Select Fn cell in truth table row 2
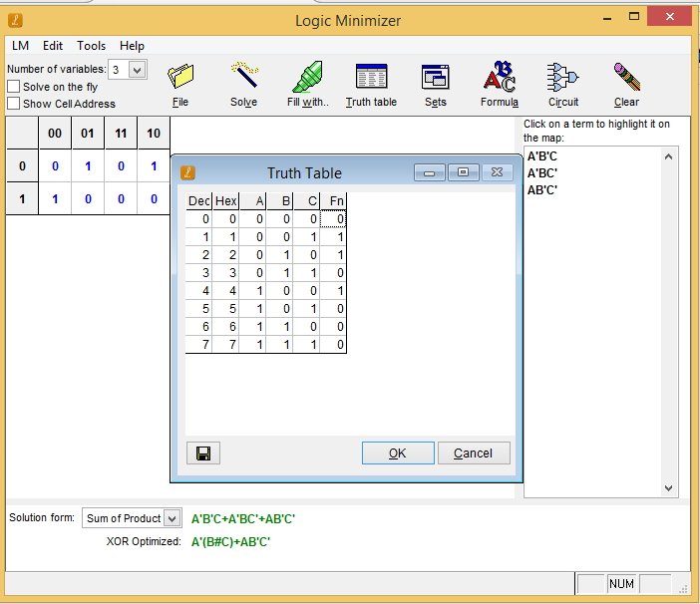Screen dimensions: 700x604 point(333,255)
